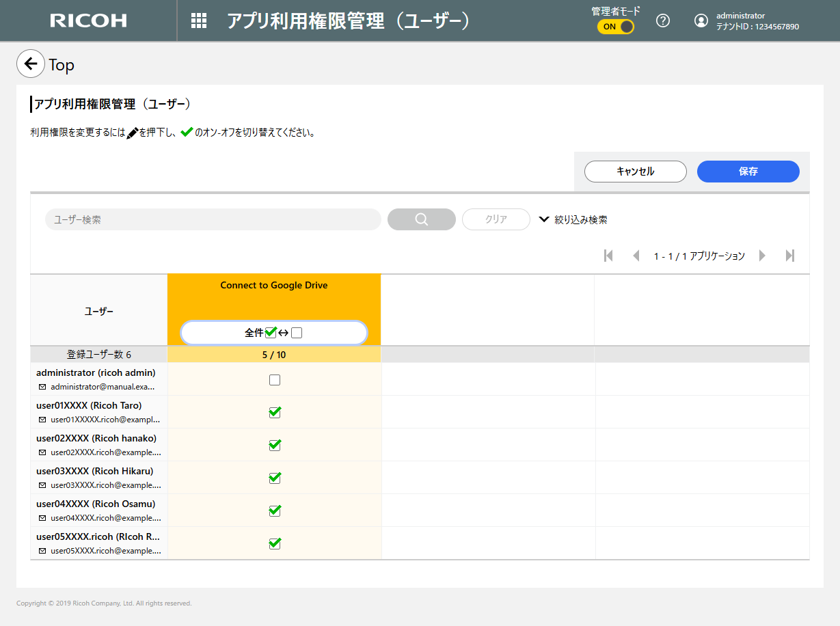Click the テナントID : 1234567890 text
The image size is (840, 626).
pyautogui.click(x=757, y=27)
